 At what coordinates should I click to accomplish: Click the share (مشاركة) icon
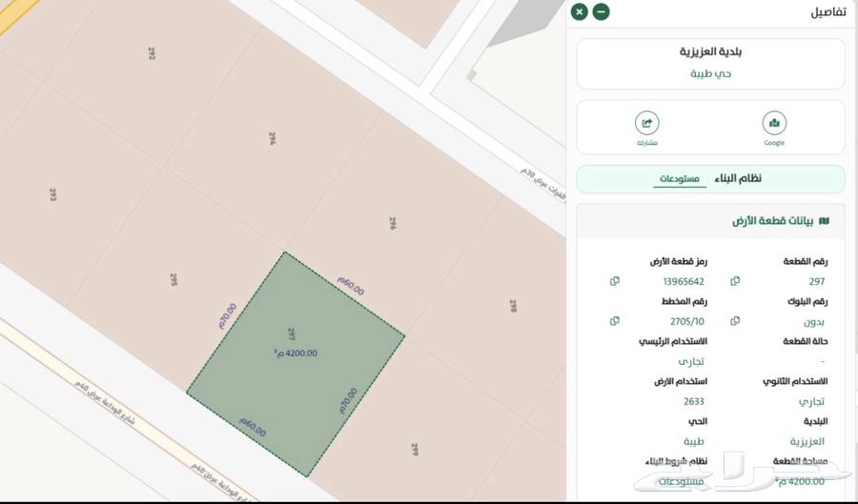[x=647, y=124]
